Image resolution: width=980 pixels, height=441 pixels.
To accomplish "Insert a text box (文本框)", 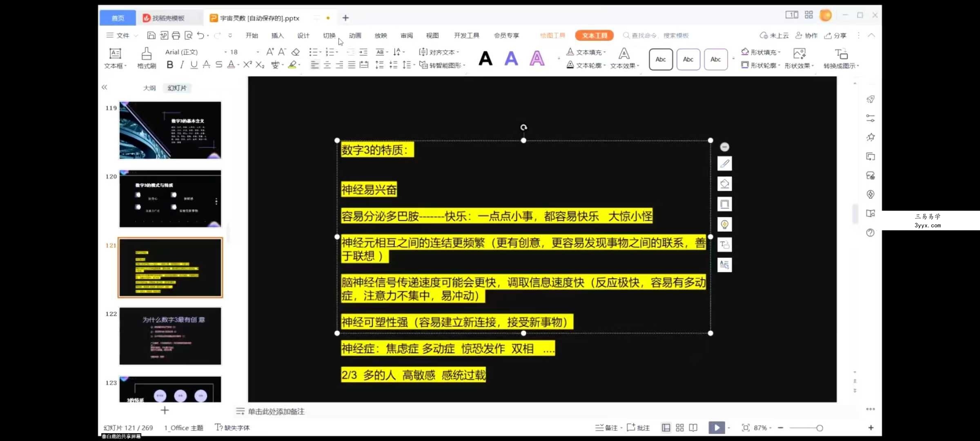I will (116, 58).
